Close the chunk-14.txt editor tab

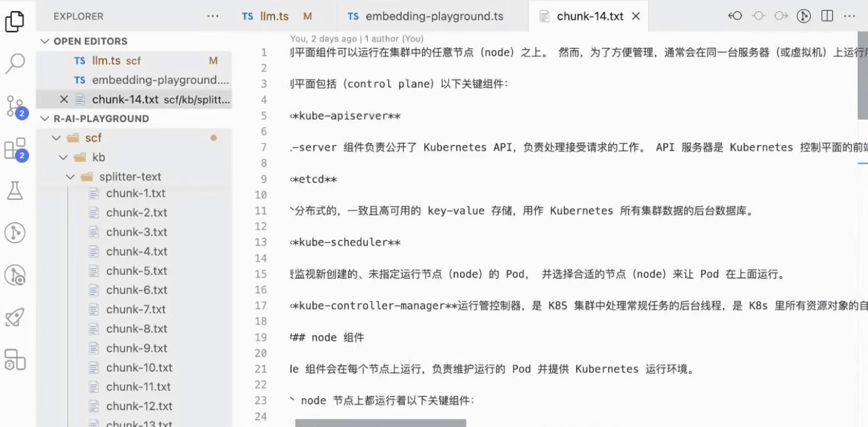[635, 16]
